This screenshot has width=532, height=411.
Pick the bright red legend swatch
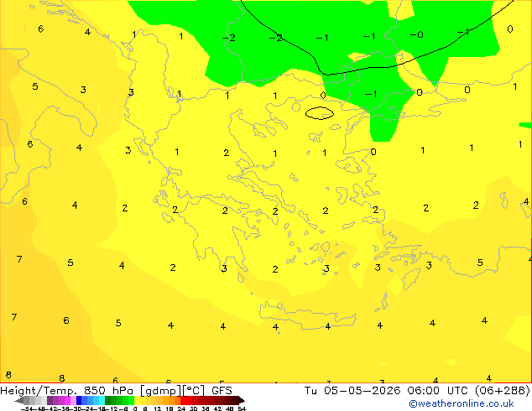[x=184, y=400]
